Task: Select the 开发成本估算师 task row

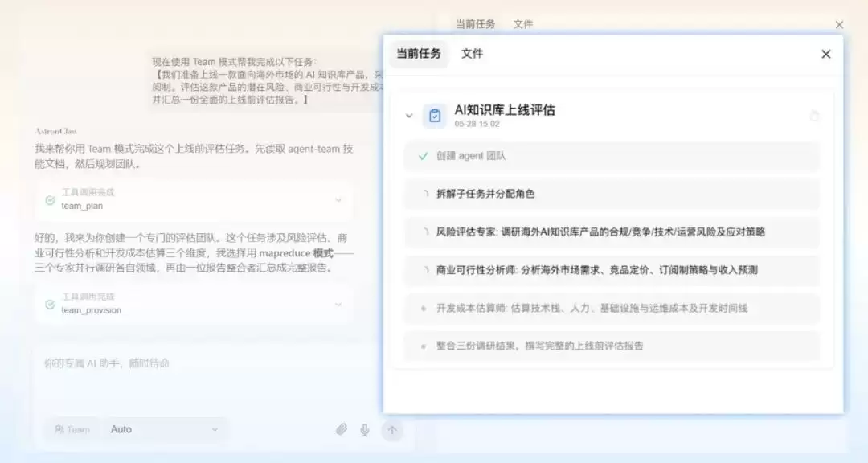Action: [612, 309]
